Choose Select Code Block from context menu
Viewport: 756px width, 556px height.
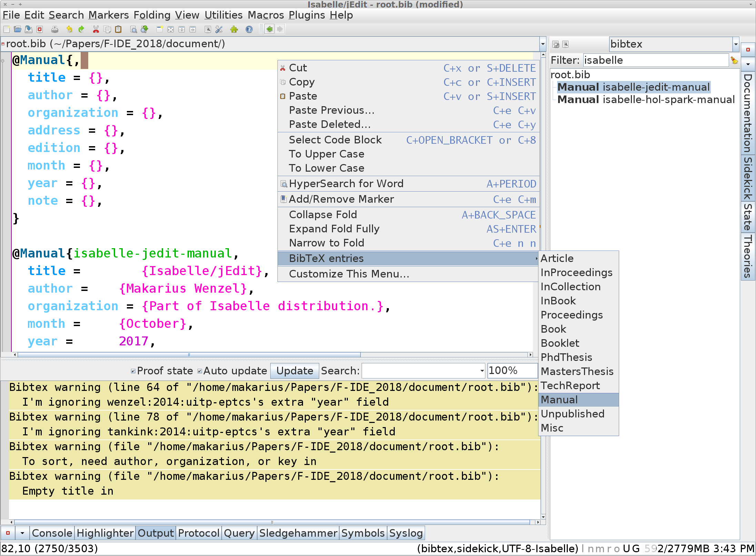409,140
